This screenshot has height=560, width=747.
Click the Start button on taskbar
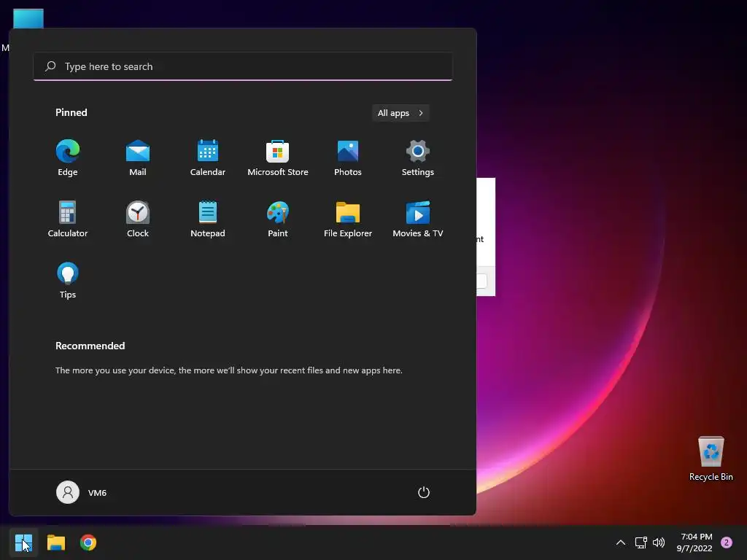23,542
